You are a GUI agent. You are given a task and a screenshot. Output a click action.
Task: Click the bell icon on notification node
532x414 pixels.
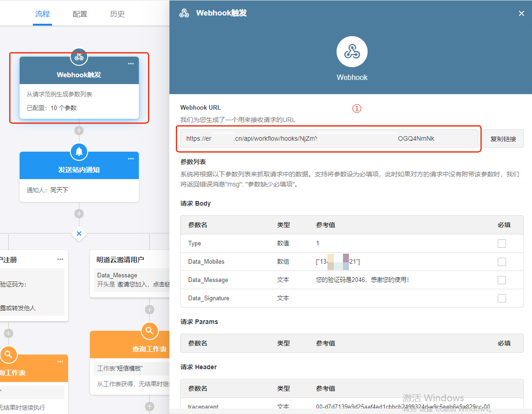coord(79,152)
